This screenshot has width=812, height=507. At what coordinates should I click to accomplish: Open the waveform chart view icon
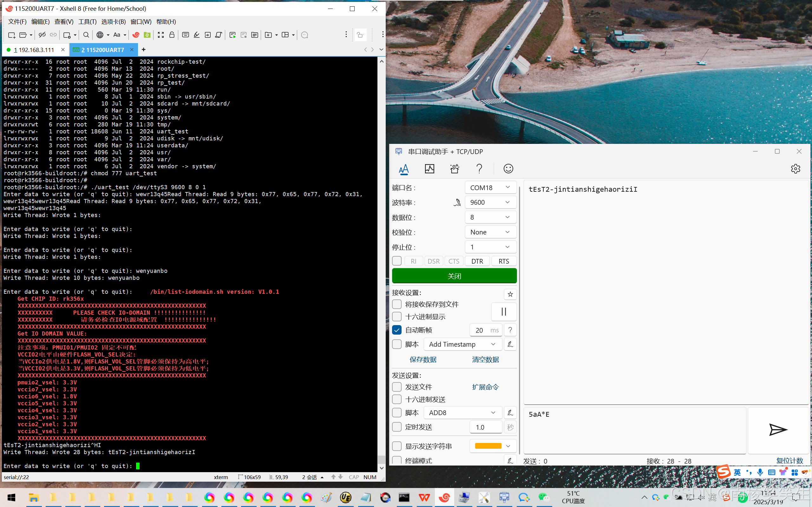tap(429, 169)
